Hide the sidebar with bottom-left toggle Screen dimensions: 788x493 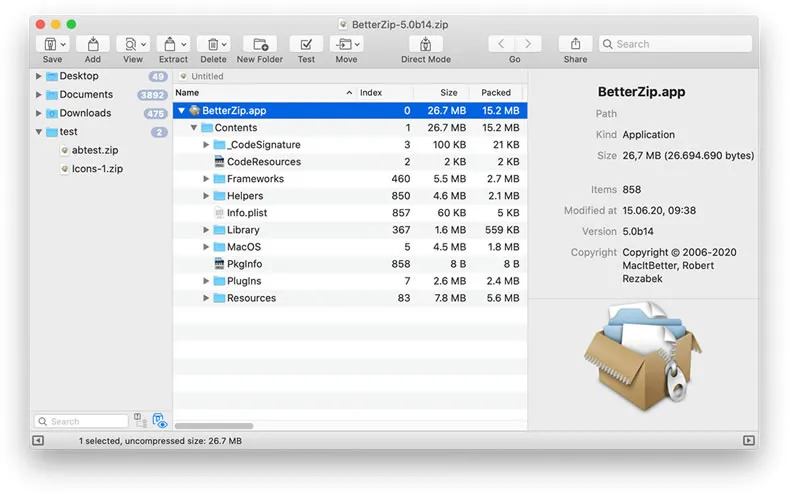[x=38, y=441]
